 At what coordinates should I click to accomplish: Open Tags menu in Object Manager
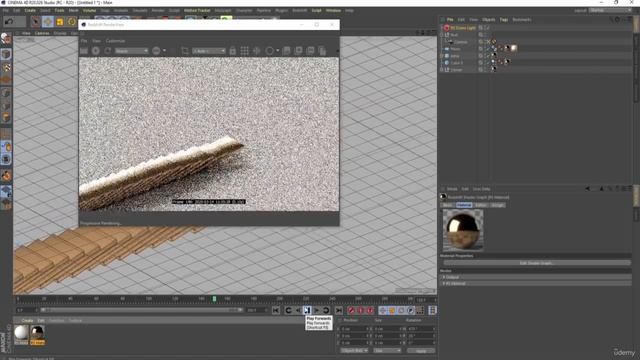tap(504, 20)
